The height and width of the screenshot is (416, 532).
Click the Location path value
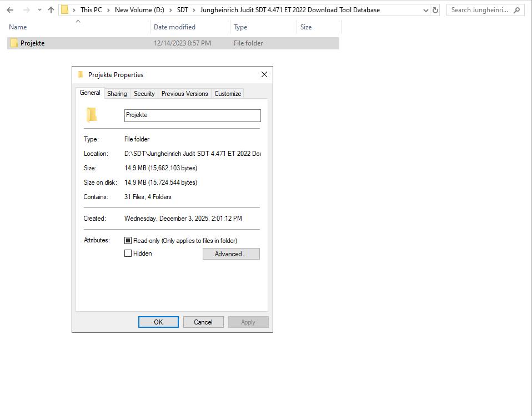pos(192,154)
